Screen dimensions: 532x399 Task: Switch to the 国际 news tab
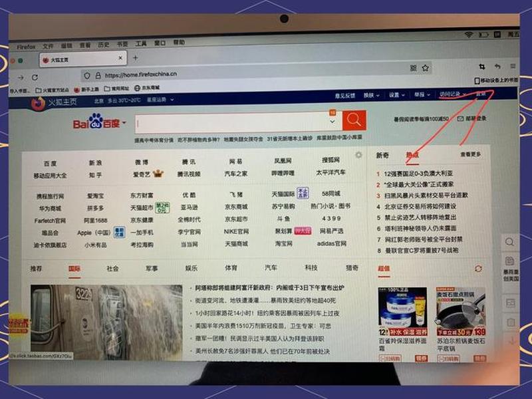[74, 269]
